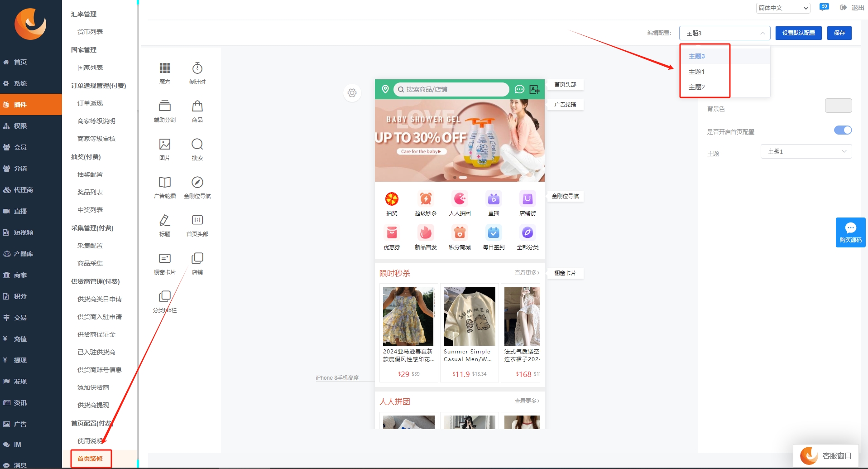
Task: Add the 倒计时 countdown component
Action: tap(197, 73)
